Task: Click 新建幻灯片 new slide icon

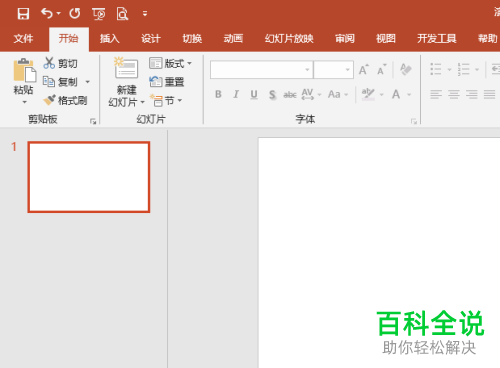Action: [x=126, y=68]
